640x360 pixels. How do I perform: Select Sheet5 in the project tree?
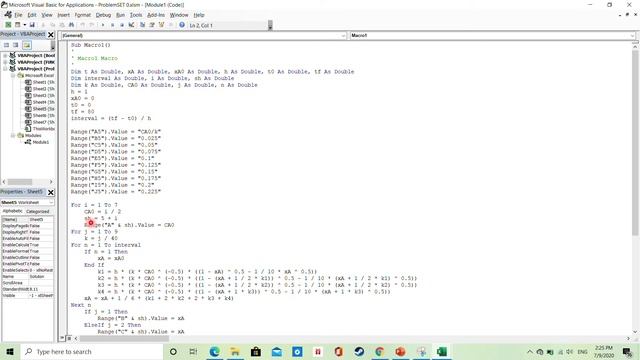(x=40, y=109)
